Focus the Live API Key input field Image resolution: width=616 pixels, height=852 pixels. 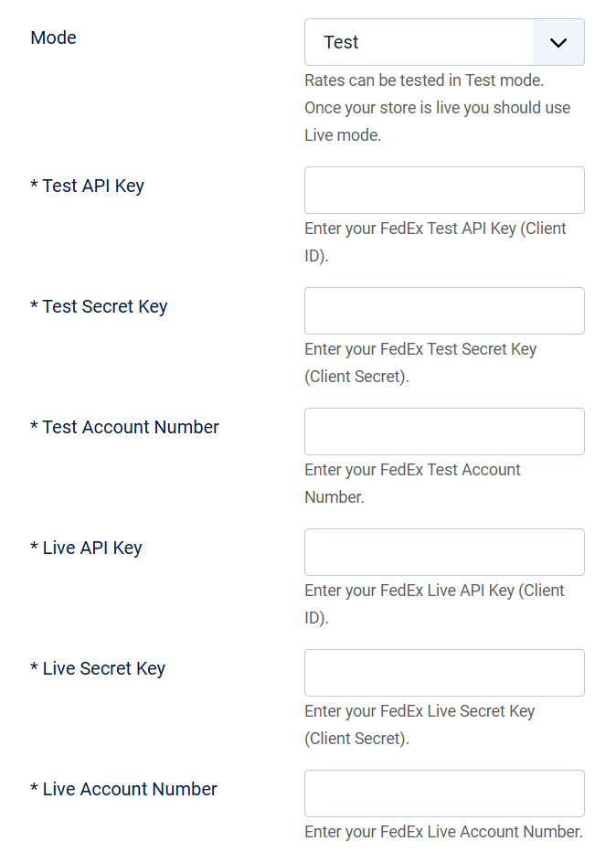pyautogui.click(x=444, y=552)
